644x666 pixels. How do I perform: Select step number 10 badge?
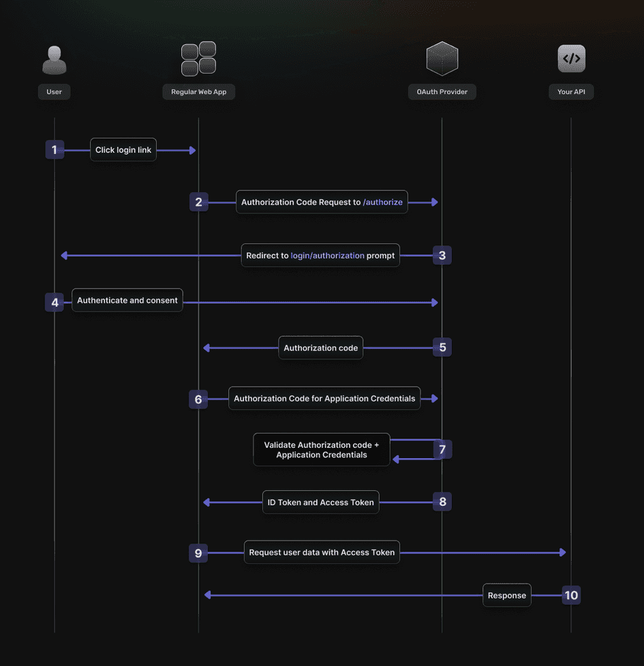pos(571,595)
